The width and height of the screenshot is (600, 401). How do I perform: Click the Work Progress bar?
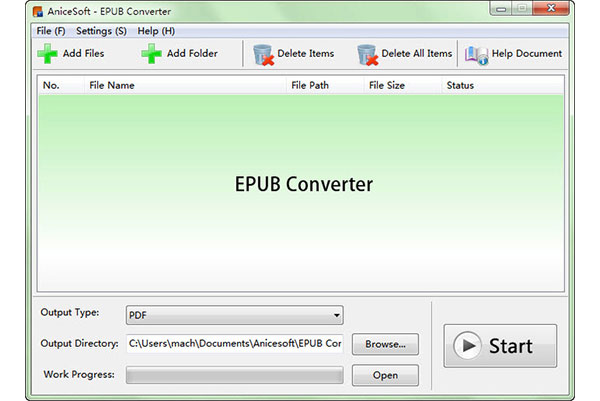coord(235,375)
